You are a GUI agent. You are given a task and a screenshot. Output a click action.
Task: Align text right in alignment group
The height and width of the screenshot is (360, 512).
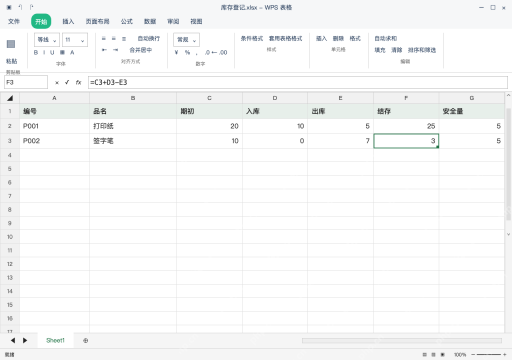point(124,39)
